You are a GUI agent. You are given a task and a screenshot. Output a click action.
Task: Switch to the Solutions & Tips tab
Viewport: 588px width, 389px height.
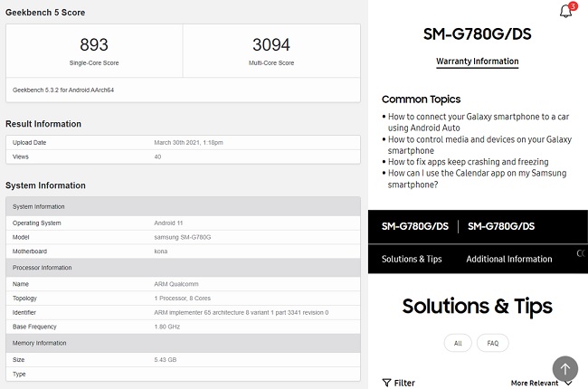coord(412,259)
